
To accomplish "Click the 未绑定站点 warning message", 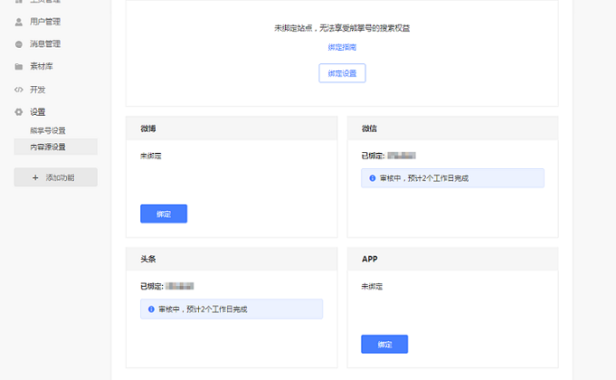I will [x=342, y=28].
